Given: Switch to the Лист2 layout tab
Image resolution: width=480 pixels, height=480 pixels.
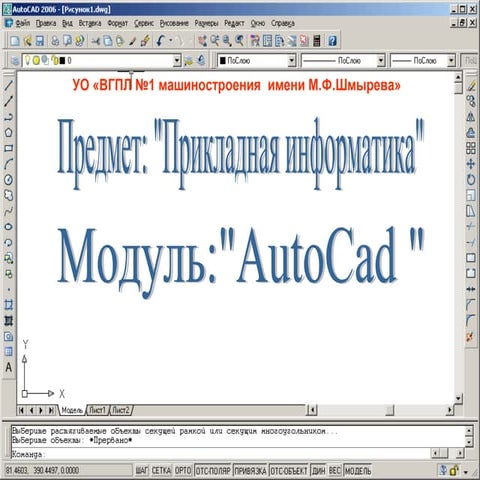Looking at the screenshot, I should click(x=120, y=410).
